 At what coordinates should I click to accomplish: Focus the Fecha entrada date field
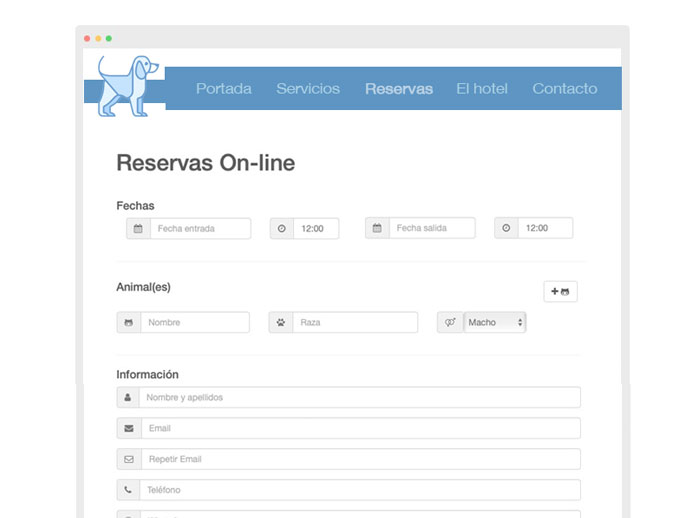200,229
